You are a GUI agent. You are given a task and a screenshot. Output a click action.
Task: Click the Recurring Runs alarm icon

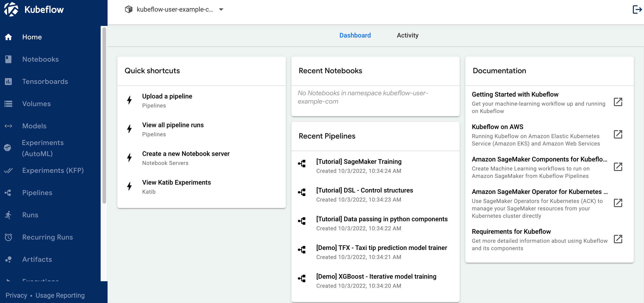click(x=8, y=237)
